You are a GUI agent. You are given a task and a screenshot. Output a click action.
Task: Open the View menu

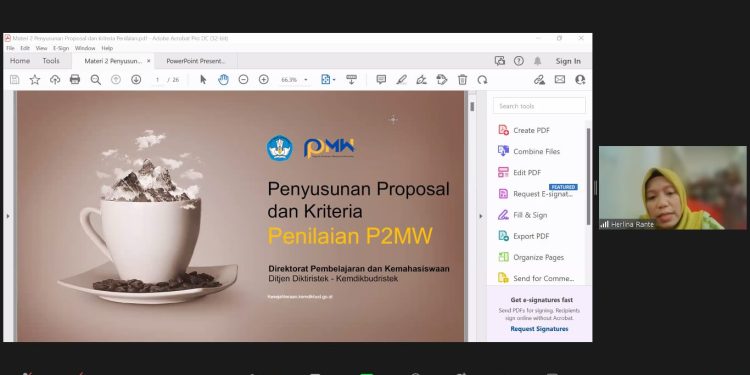click(x=42, y=48)
